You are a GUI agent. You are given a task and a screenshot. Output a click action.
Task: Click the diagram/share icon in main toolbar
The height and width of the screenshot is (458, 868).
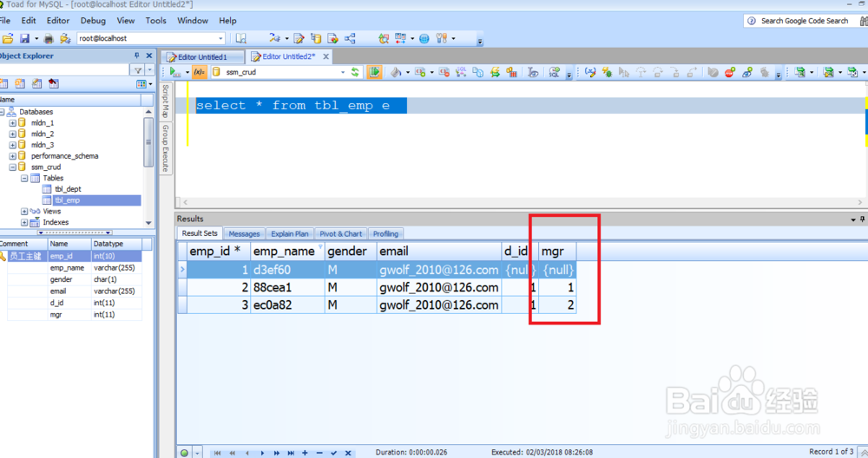pyautogui.click(x=350, y=38)
